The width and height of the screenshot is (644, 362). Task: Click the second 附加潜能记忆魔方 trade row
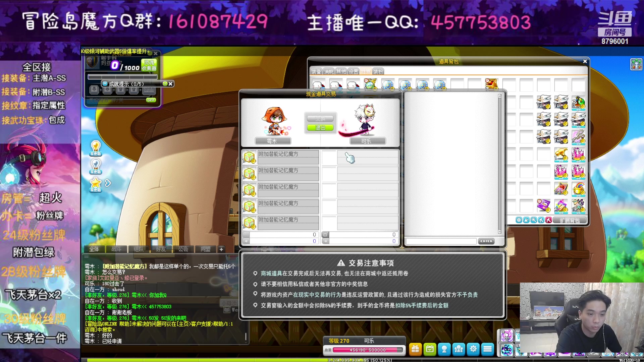pos(280,174)
